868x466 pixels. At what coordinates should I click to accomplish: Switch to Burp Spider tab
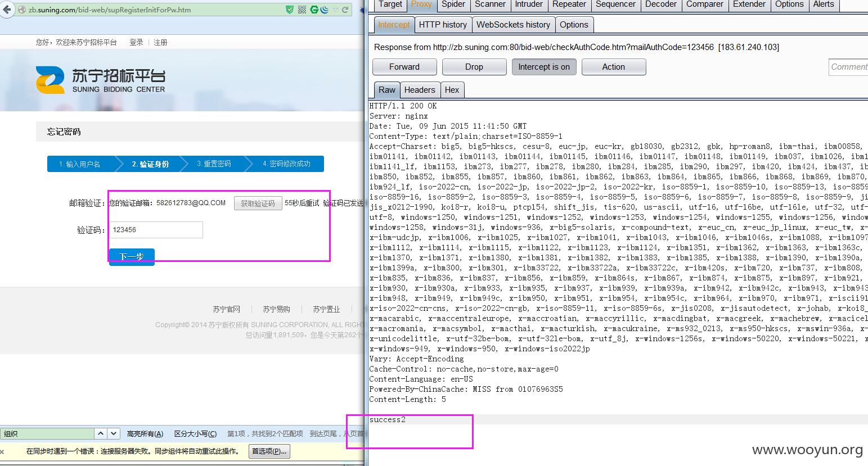453,4
